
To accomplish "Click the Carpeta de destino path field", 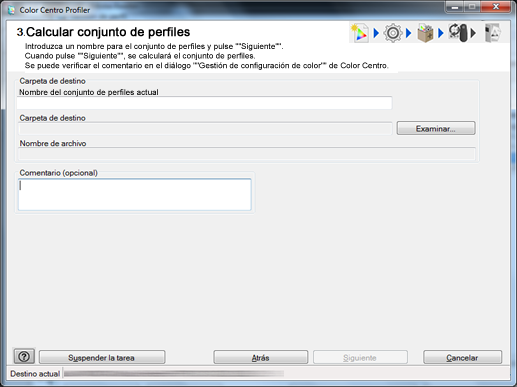I will click(x=206, y=129).
